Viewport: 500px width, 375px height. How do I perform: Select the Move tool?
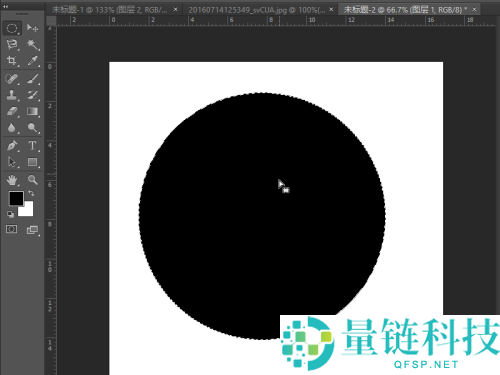[32, 28]
